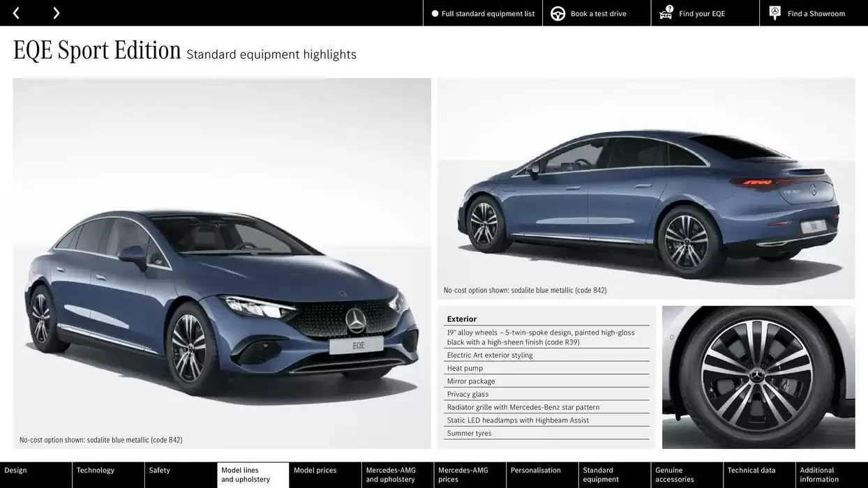Open the Technical data tab
The width and height of the screenshot is (868, 488).
coord(759,475)
